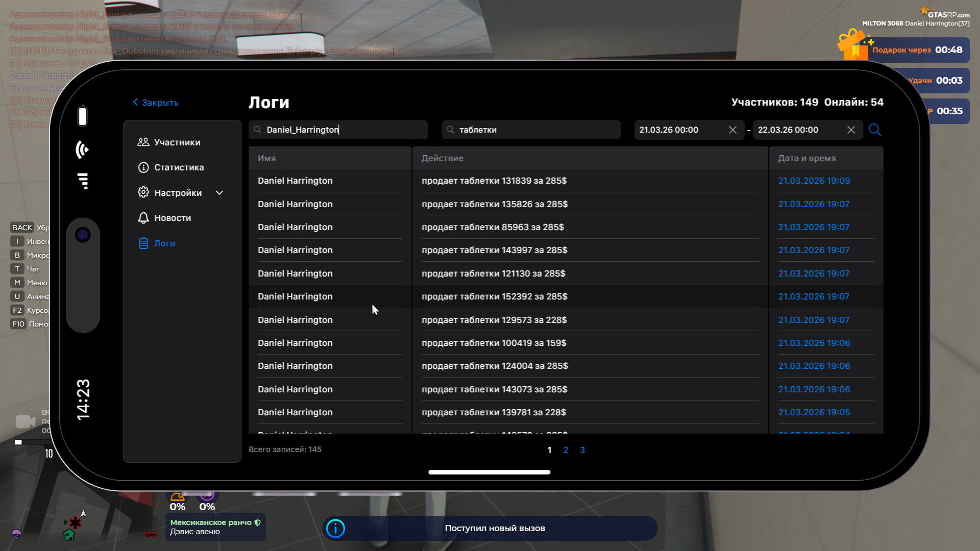Click the blue info notification icon
980x551 pixels.
click(335, 529)
